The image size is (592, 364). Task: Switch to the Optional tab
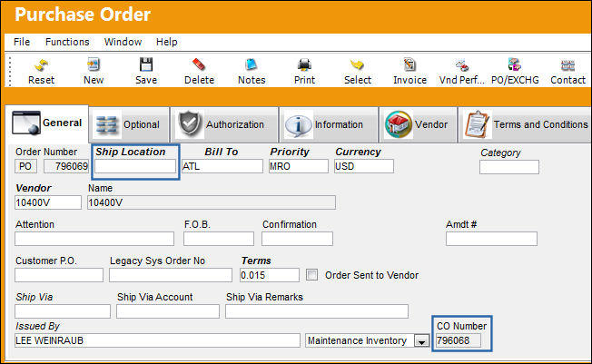pos(129,124)
